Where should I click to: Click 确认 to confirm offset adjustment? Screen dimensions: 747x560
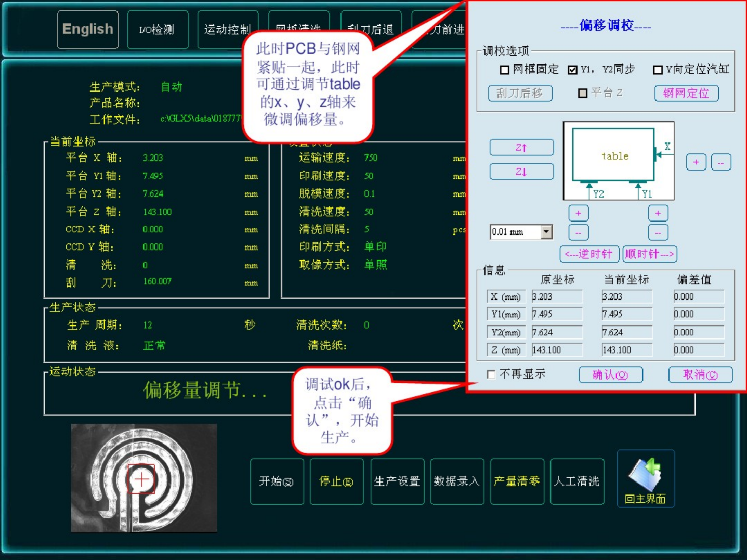[610, 375]
